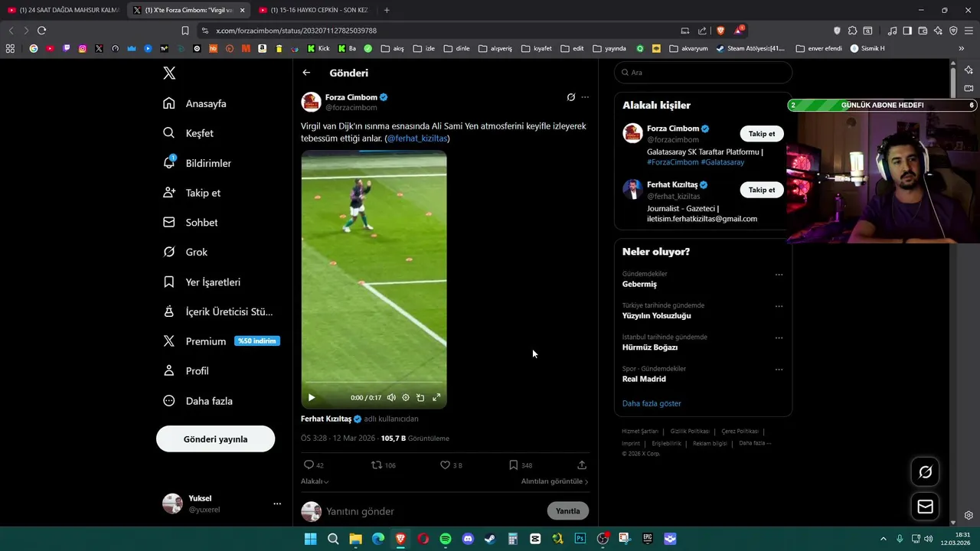Viewport: 980px width, 551px height.
Task: Click the Daha fazla göster trends link
Action: (652, 403)
